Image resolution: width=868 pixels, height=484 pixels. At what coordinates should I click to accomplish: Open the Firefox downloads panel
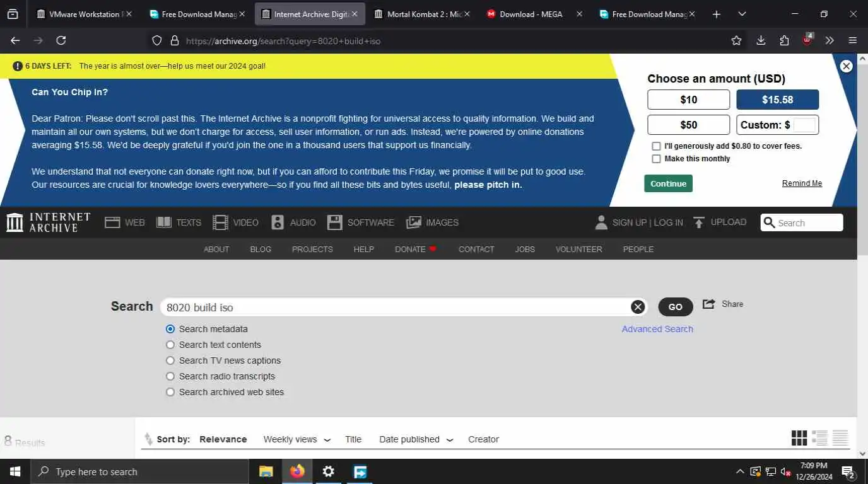pos(761,40)
